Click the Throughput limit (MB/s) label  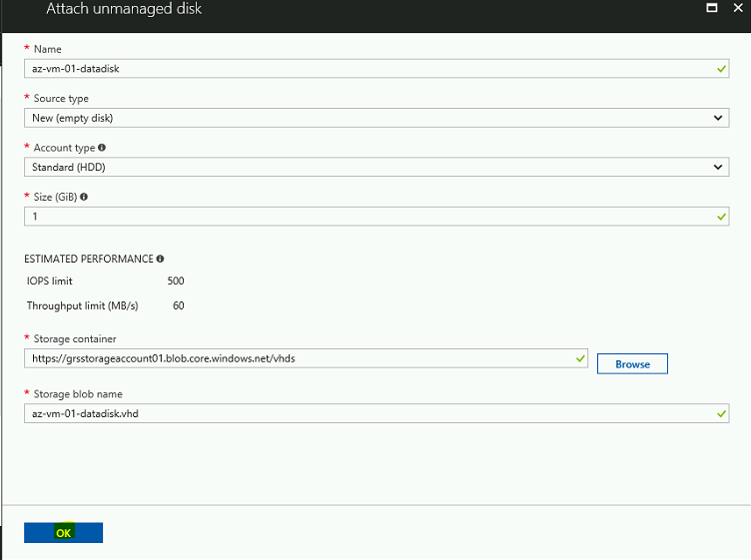click(x=82, y=305)
